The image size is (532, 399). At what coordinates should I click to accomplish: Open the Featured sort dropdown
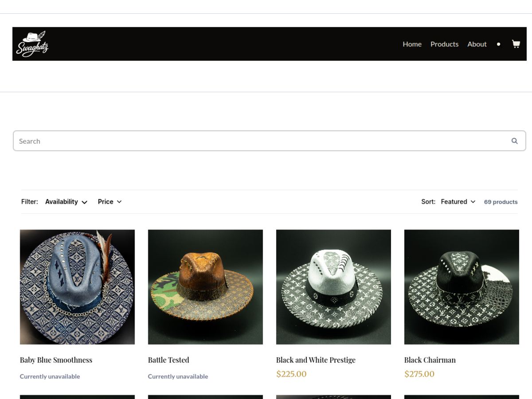458,202
